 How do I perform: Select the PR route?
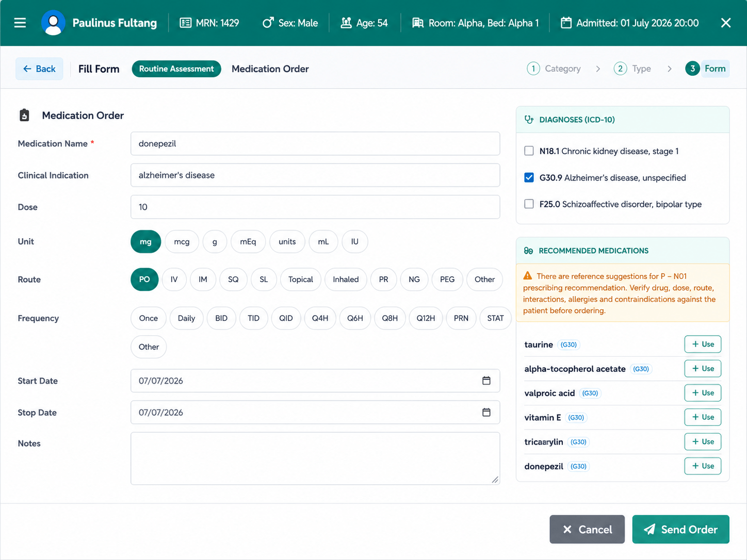pyautogui.click(x=383, y=279)
